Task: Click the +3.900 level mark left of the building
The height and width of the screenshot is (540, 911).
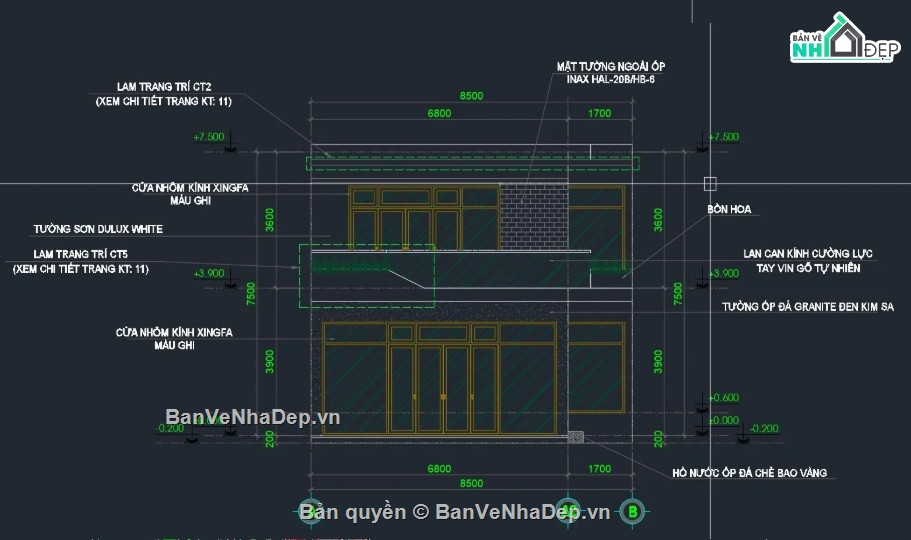Action: coord(209,273)
